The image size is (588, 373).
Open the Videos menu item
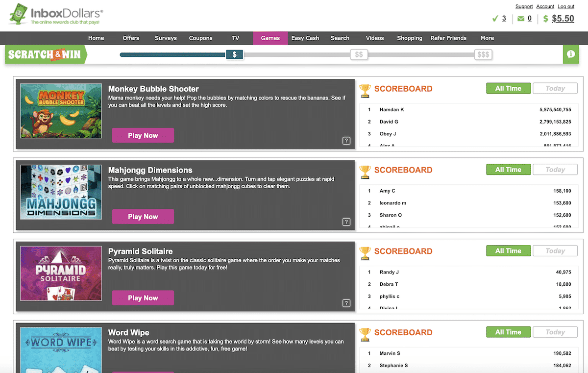tap(375, 38)
